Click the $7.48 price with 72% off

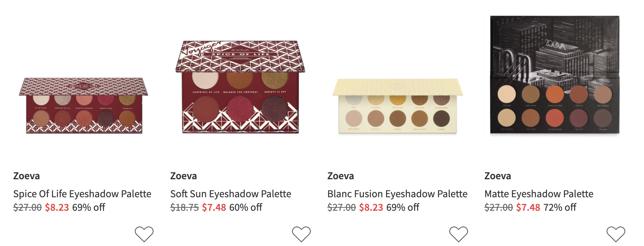pyautogui.click(x=528, y=207)
